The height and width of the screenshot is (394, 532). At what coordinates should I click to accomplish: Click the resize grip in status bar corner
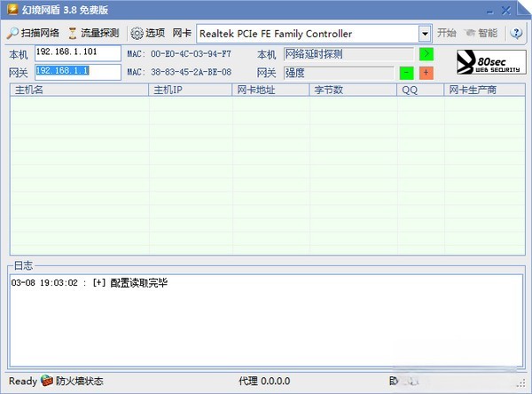coord(520,383)
